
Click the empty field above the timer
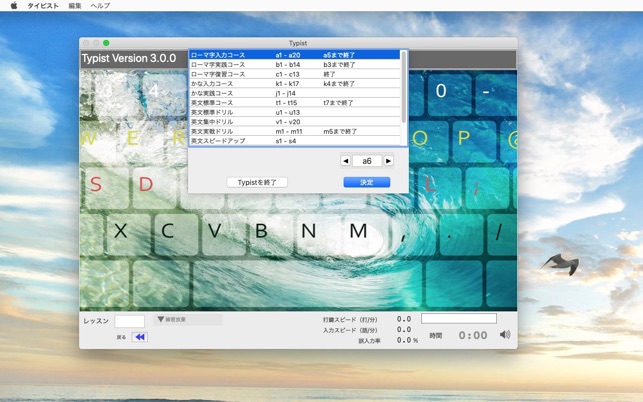pos(459,318)
